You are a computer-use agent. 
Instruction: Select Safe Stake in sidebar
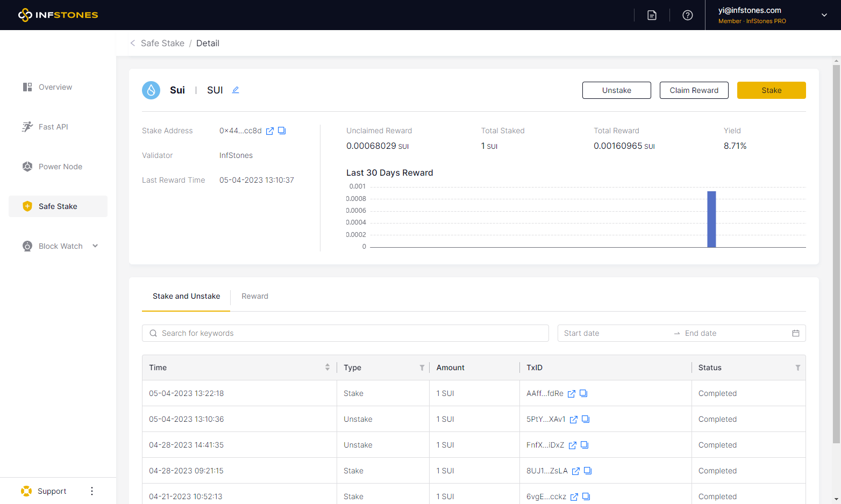(x=58, y=206)
